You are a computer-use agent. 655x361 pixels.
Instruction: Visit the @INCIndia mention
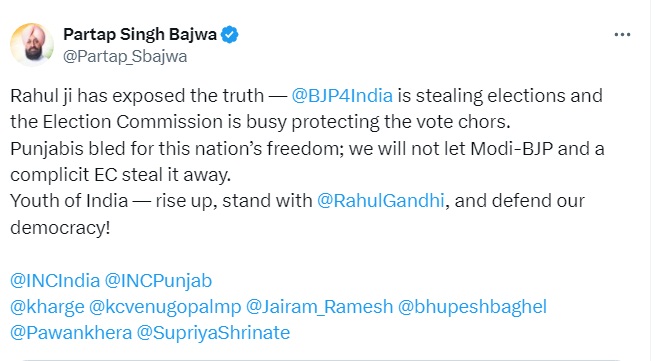point(55,280)
